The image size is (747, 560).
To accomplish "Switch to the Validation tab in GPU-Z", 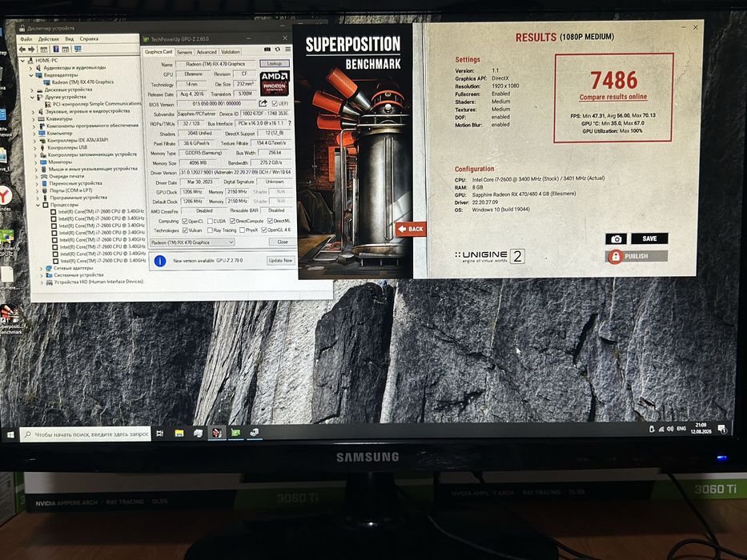I will [231, 52].
